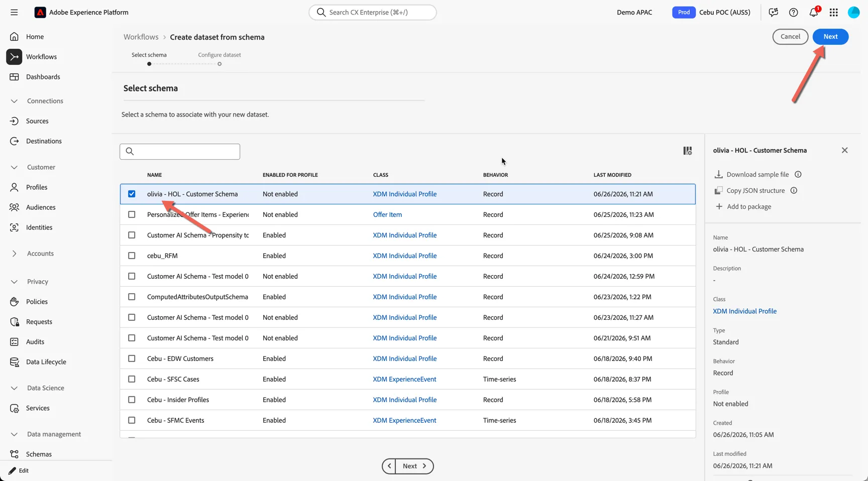
Task: Check the Personalized Offer Items row checkbox
Action: 132,214
